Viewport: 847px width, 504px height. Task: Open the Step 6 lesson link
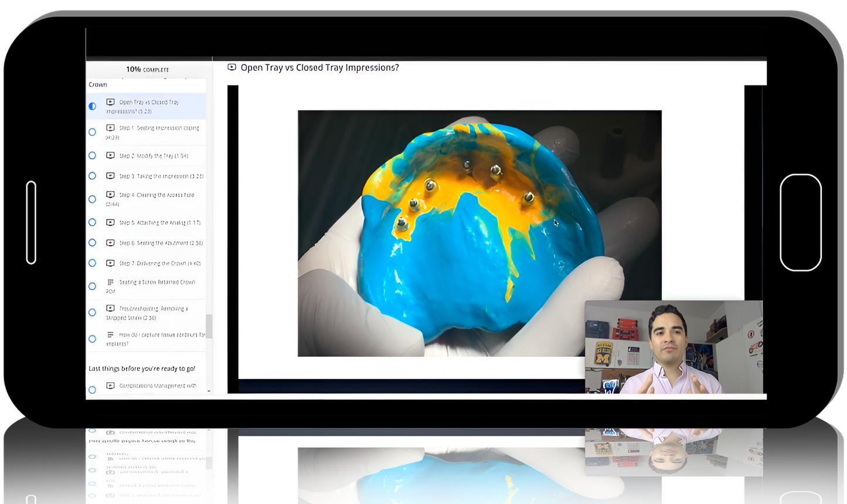161,243
